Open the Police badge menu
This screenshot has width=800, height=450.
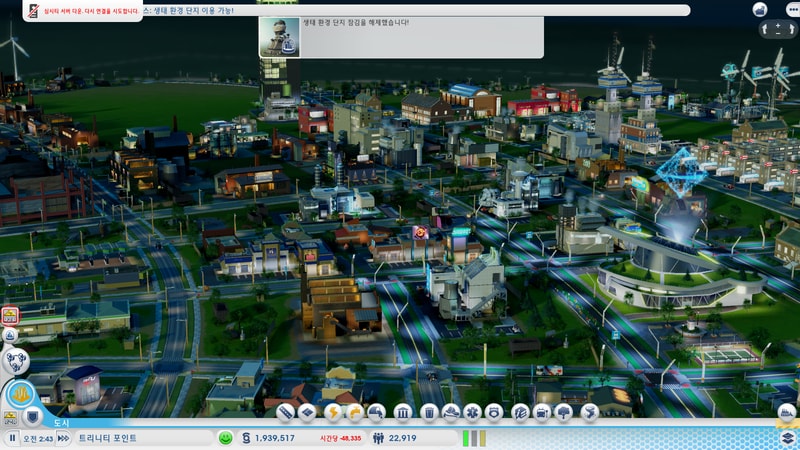[x=493, y=412]
